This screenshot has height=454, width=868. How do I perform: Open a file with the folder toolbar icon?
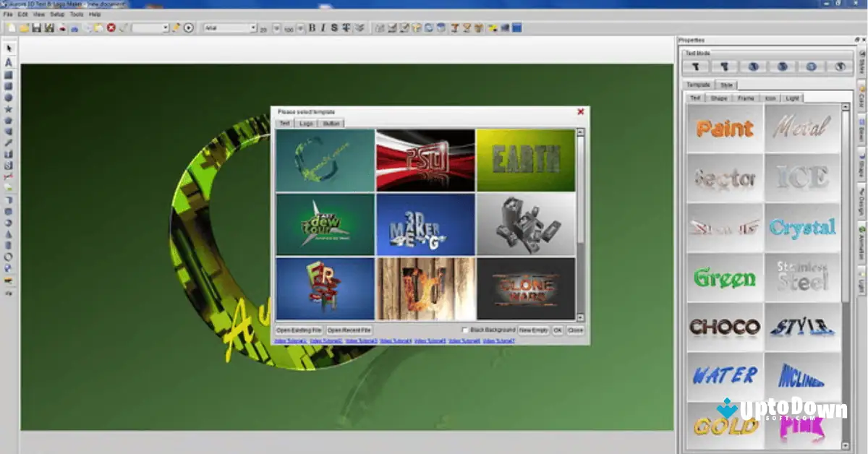pos(24,27)
